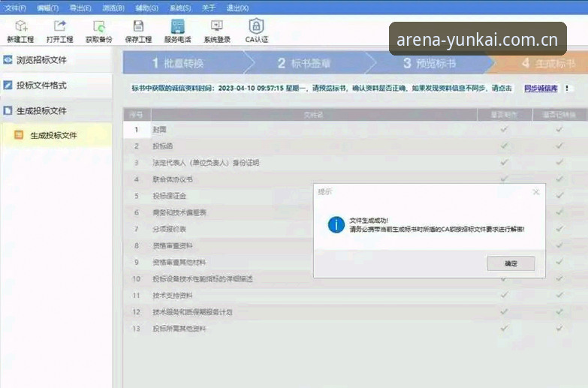
Task: Open the 文件(F) menu
Action: (15, 8)
